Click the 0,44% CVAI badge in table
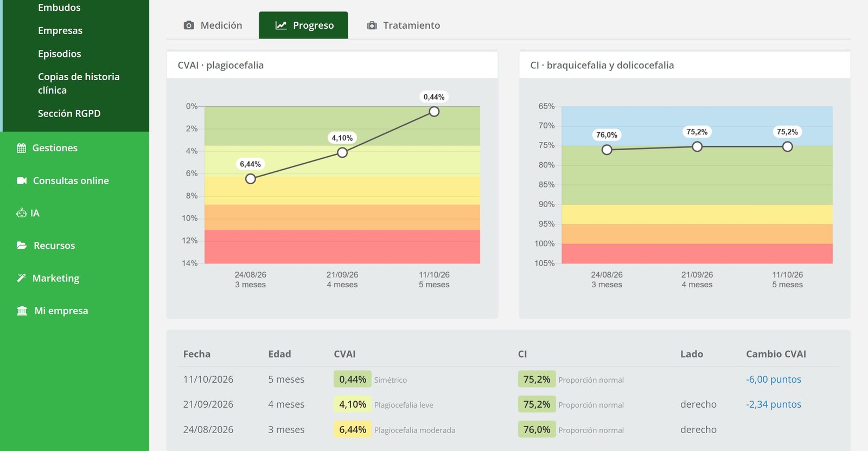 pos(353,379)
